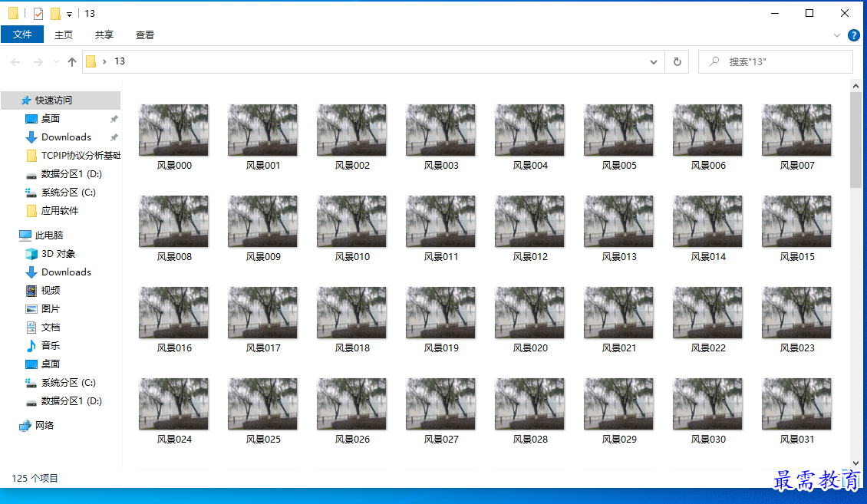Expand the ribbon with the chevron
867x504 pixels.
tap(836, 35)
